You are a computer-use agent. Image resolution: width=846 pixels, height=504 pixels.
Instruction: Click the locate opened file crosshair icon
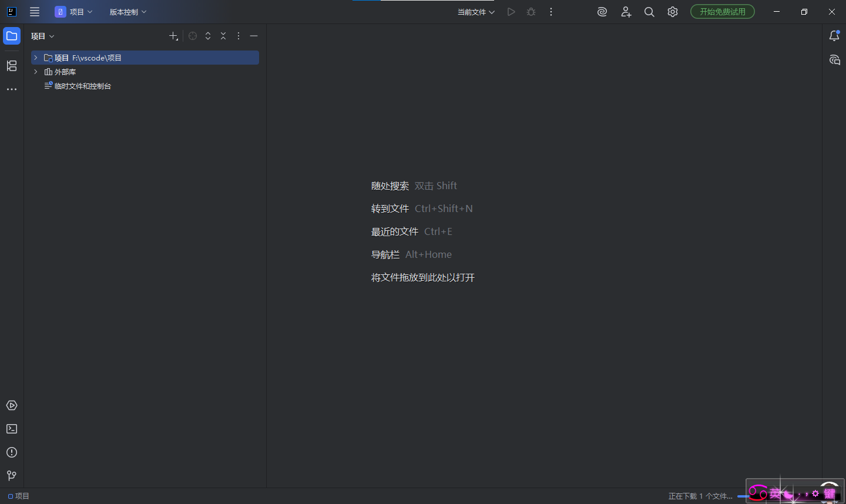point(193,36)
